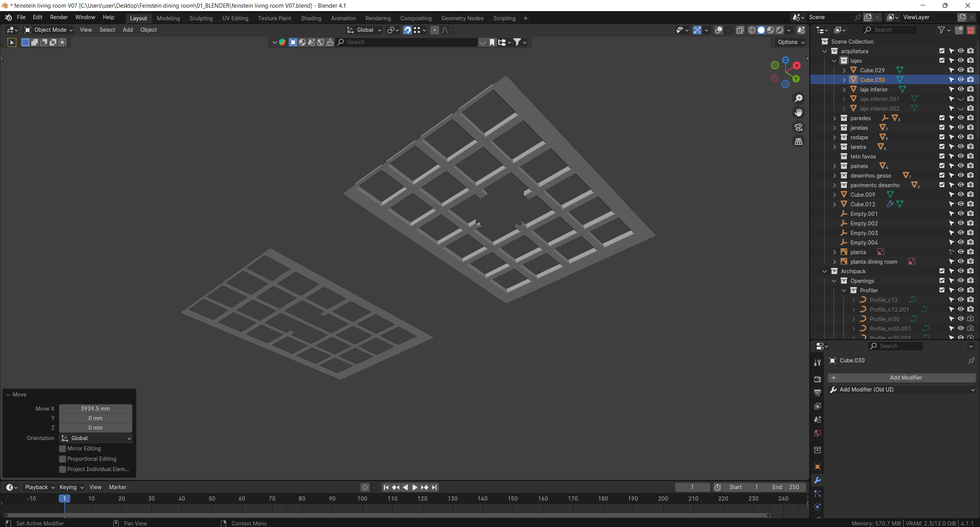Toggle the snapping magnet icon
The image size is (980, 527).
pos(407,30)
